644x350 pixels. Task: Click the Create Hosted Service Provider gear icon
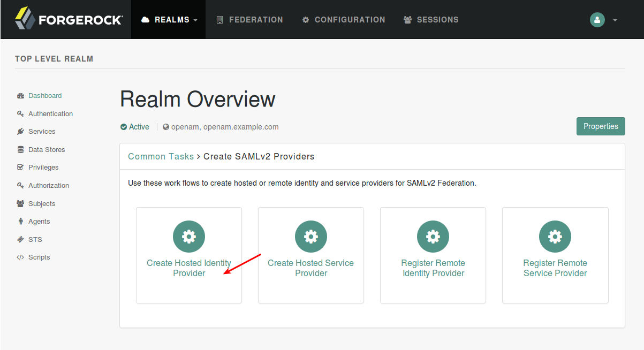pyautogui.click(x=311, y=237)
